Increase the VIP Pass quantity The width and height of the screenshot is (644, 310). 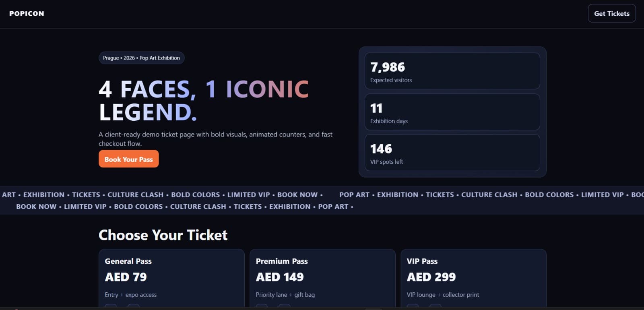[436, 307]
